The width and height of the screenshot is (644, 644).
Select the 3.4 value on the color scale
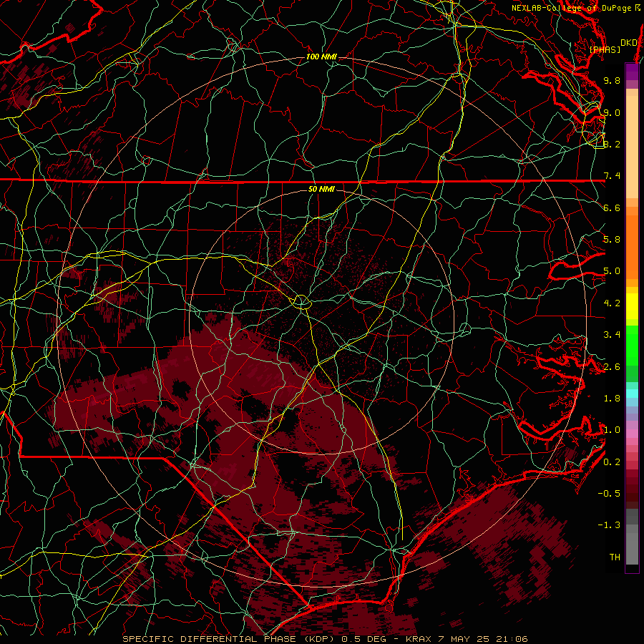point(612,335)
